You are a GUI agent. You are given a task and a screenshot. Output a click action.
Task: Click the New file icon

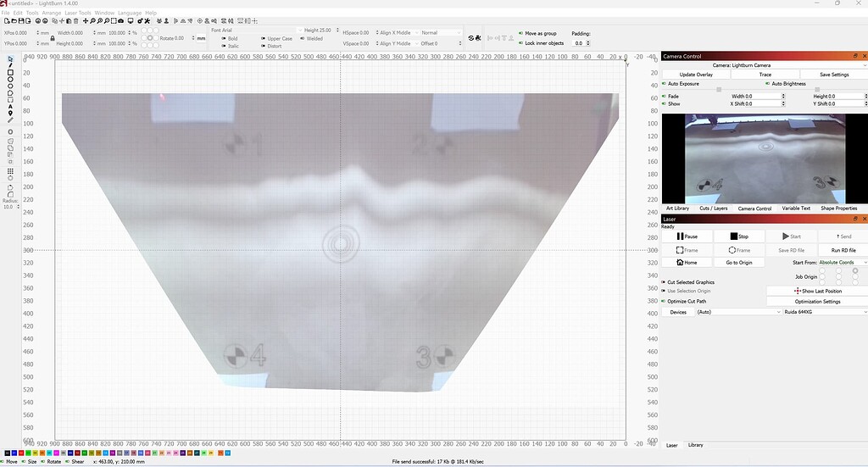pos(7,21)
